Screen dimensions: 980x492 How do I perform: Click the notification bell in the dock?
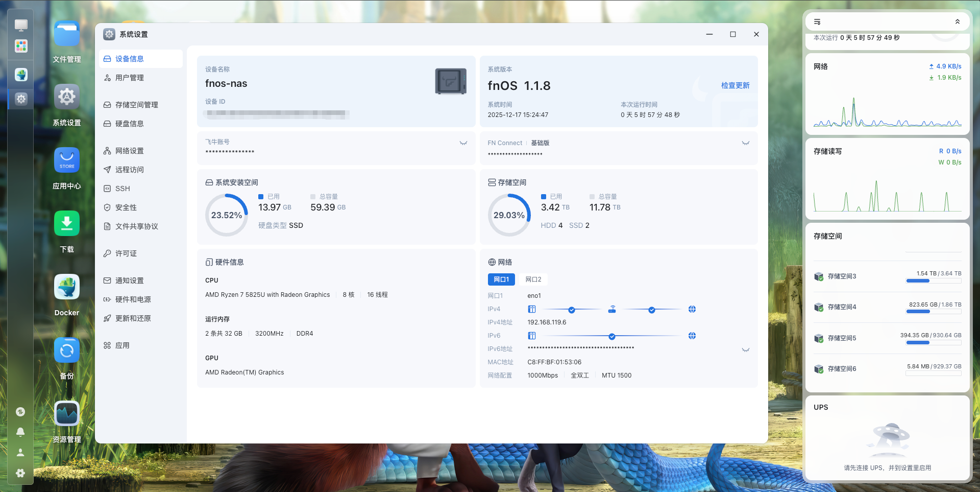(20, 432)
